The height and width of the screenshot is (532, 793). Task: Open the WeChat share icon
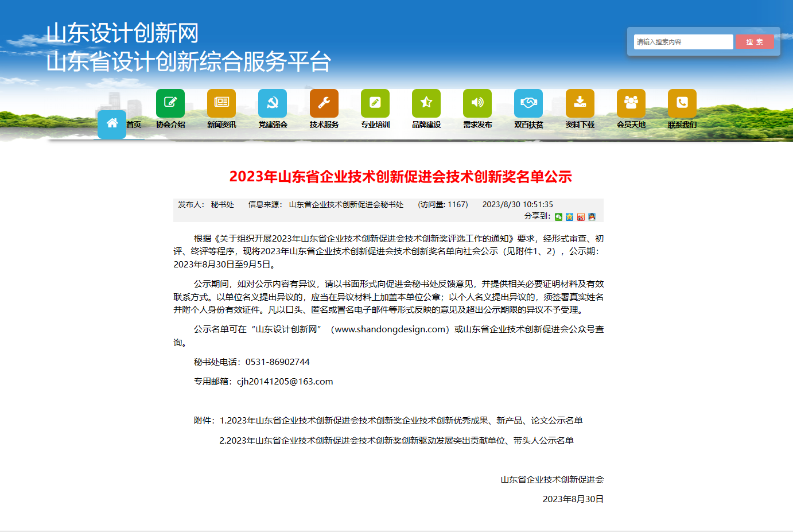tap(559, 217)
